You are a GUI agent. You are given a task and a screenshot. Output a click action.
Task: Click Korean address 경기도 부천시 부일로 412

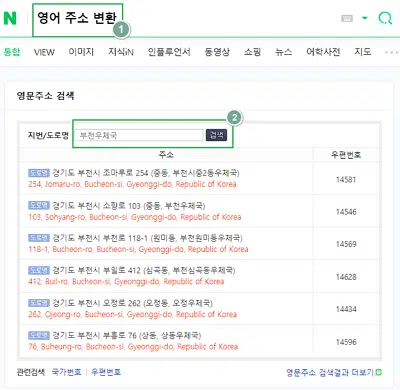point(144,270)
